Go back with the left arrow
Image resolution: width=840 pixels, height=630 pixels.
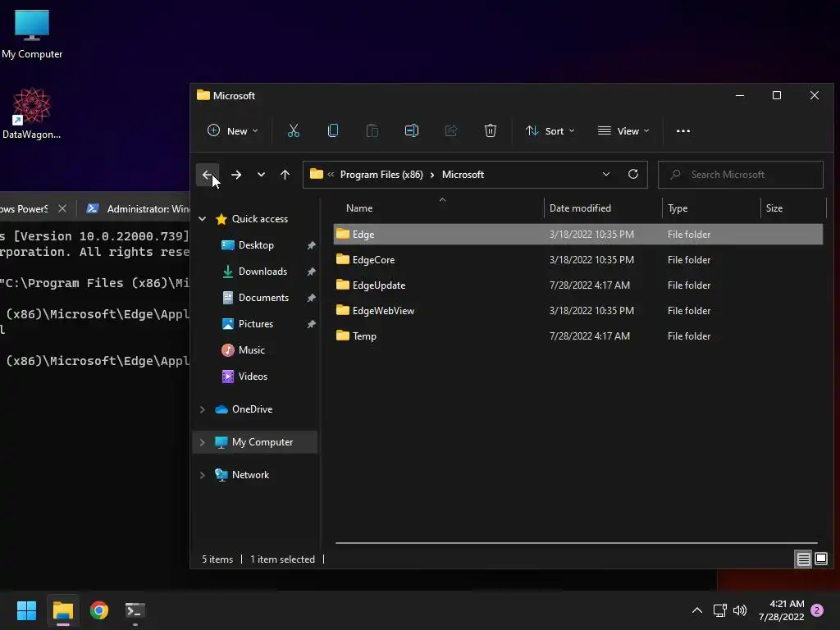pyautogui.click(x=208, y=175)
